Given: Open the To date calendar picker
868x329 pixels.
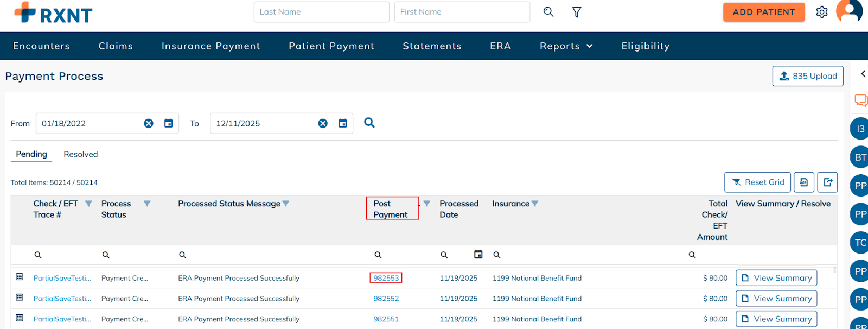Looking at the screenshot, I should 343,123.
